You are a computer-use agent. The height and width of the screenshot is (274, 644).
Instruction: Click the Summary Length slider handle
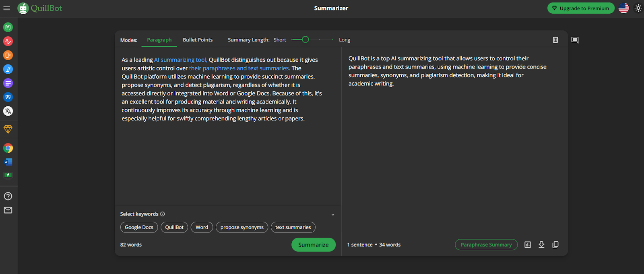point(305,39)
